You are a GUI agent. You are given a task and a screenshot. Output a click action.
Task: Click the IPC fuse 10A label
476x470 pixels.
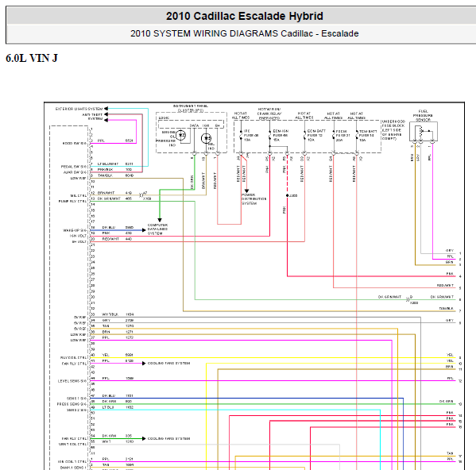pos(251,135)
